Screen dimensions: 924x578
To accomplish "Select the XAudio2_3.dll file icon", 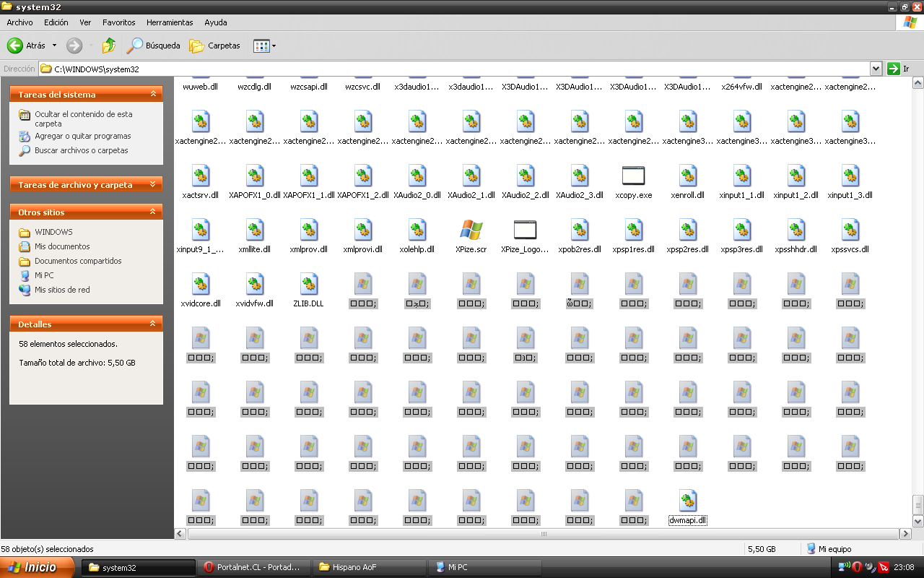I will tap(579, 176).
